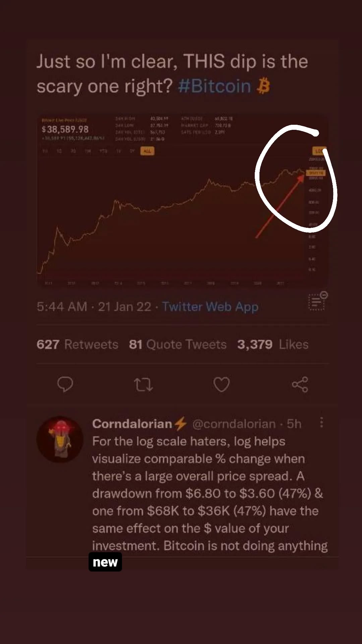362x644 pixels.
Task: Tap the black "new" sticker label
Action: point(105,562)
